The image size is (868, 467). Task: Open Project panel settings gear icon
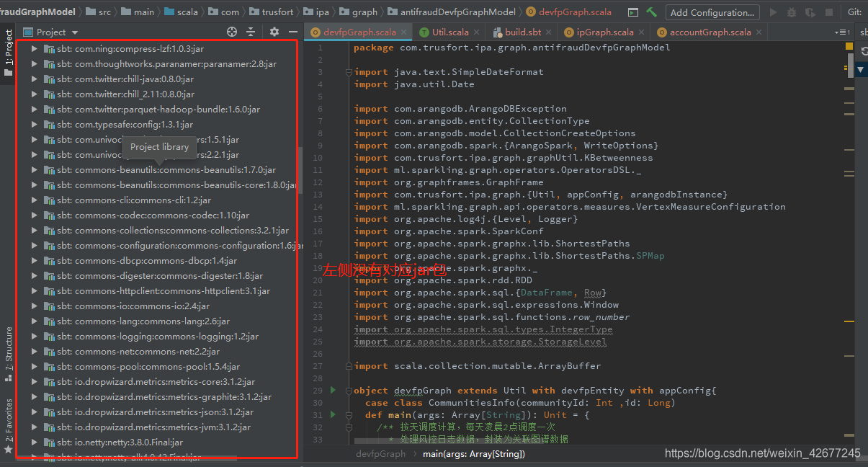click(274, 32)
